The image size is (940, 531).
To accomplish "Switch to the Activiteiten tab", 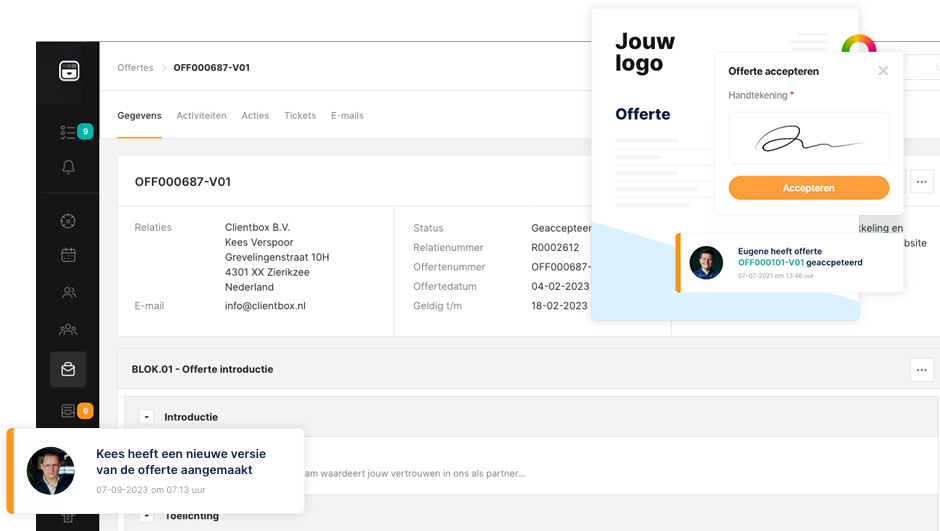I will click(x=201, y=116).
